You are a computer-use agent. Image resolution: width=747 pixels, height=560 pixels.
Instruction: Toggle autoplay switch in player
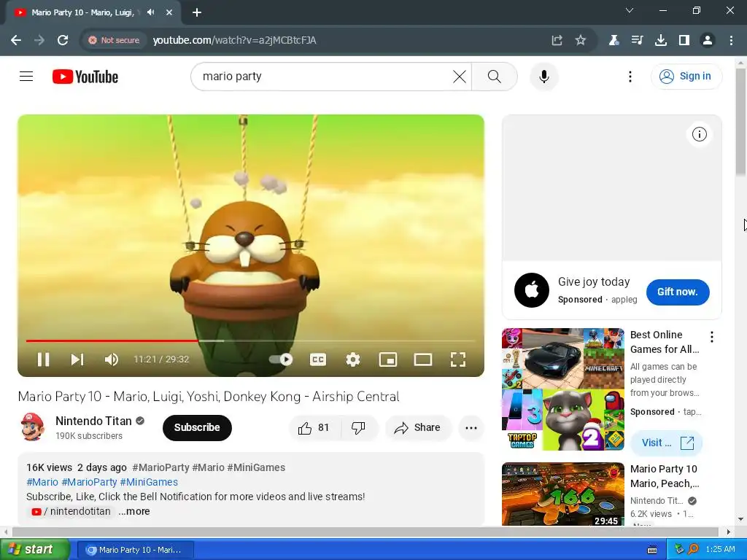pyautogui.click(x=281, y=359)
